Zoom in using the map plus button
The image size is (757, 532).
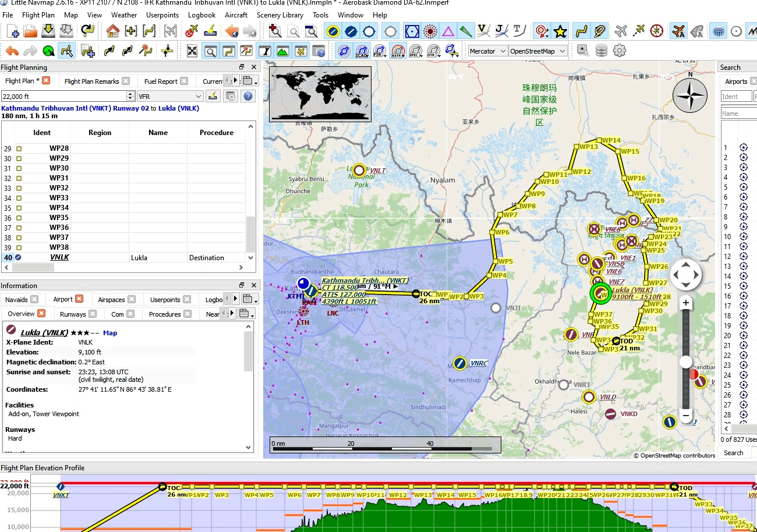(686, 303)
